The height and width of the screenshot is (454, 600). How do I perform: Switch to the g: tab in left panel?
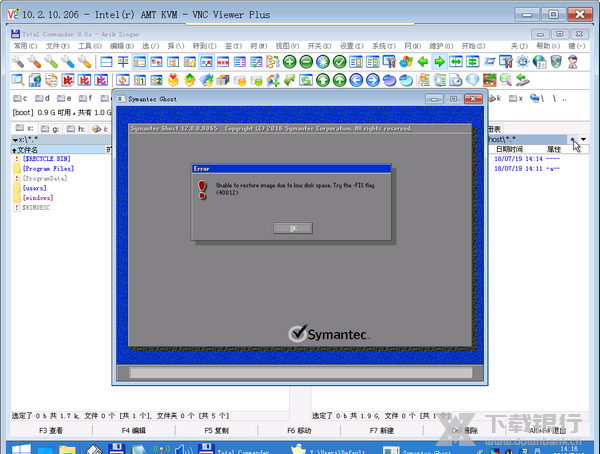[50, 129]
